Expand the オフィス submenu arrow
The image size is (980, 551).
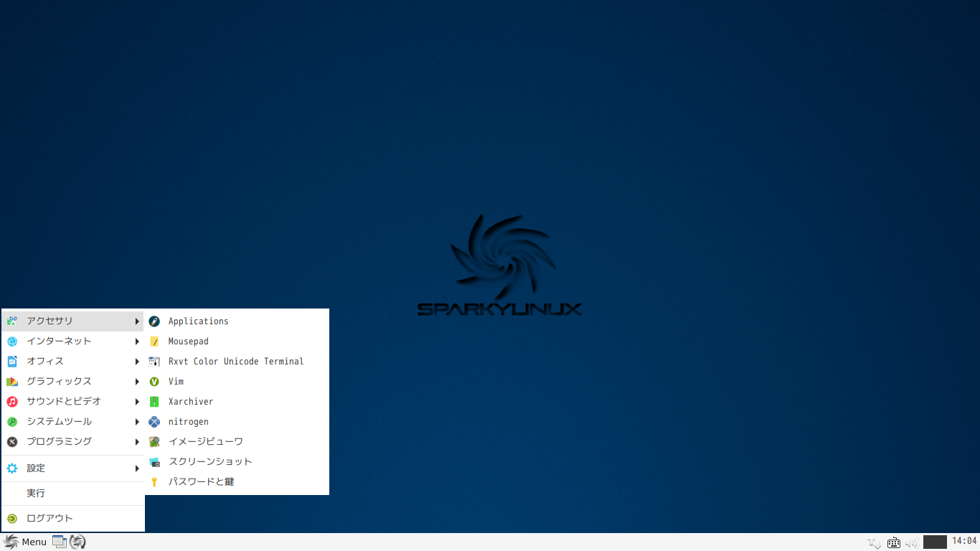[x=137, y=362]
